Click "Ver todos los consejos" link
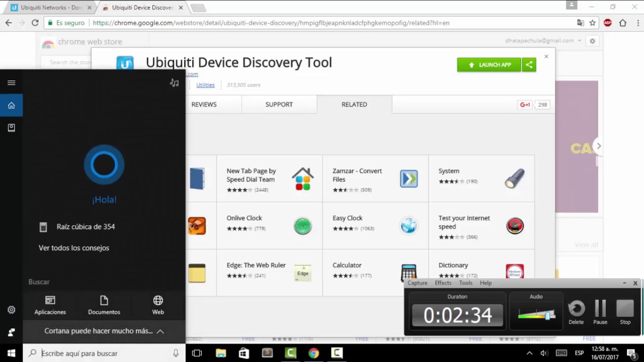Viewport: 644px width, 362px height. pyautogui.click(x=74, y=248)
